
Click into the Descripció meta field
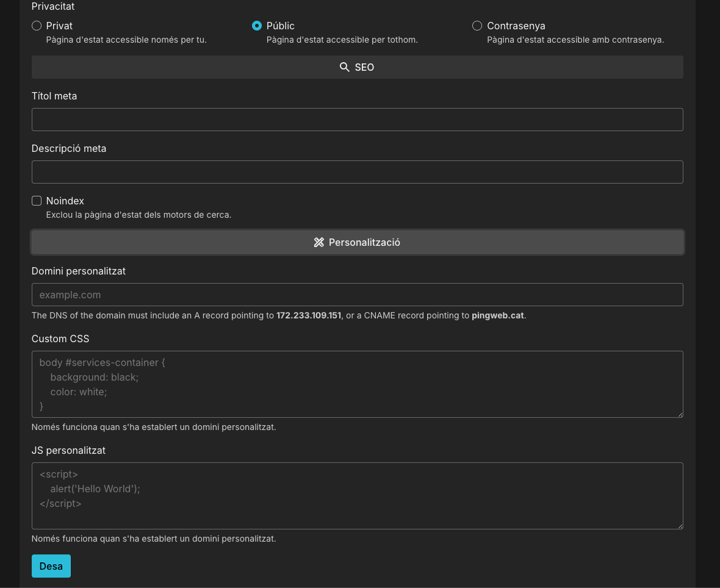pos(357,172)
